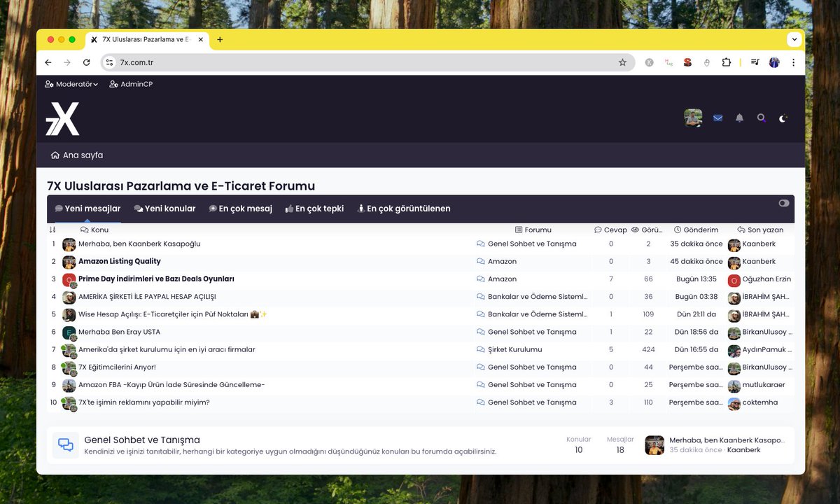Open the Chrome three-dot menu
The image size is (840, 504).
[x=793, y=62]
